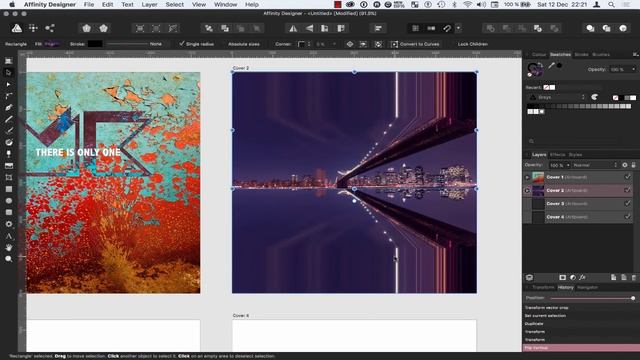Click the snapping magnet icon
640x360 pixels.
point(447,28)
